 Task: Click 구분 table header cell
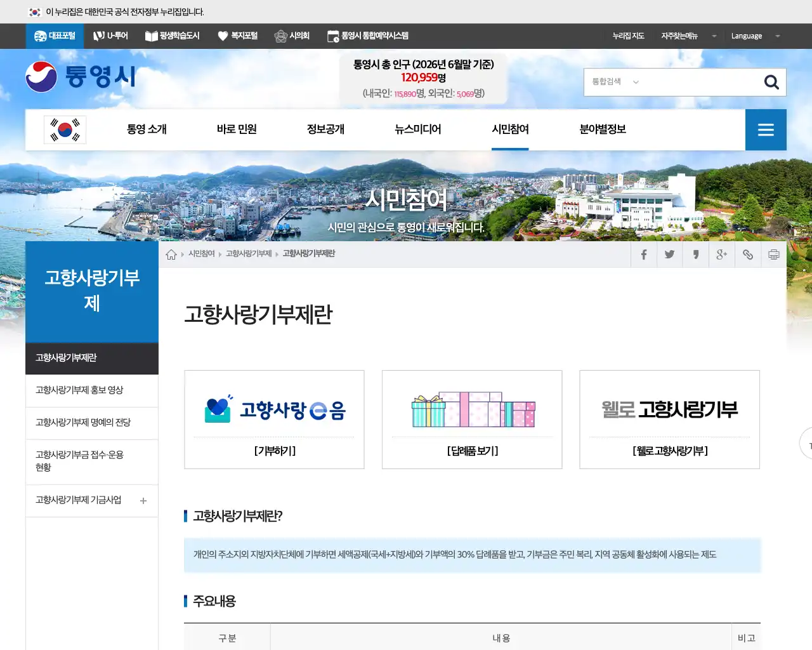pyautogui.click(x=227, y=637)
